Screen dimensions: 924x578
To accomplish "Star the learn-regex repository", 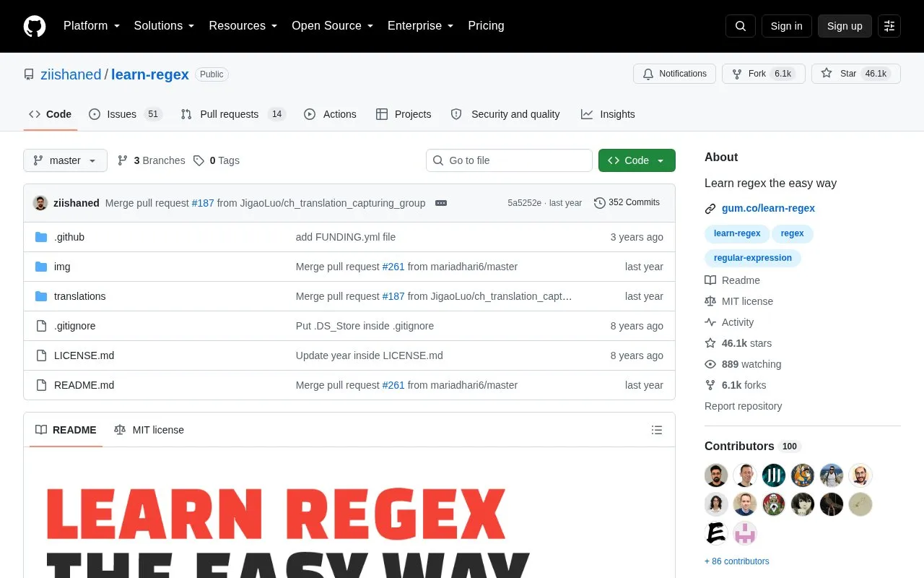I will click(x=856, y=74).
